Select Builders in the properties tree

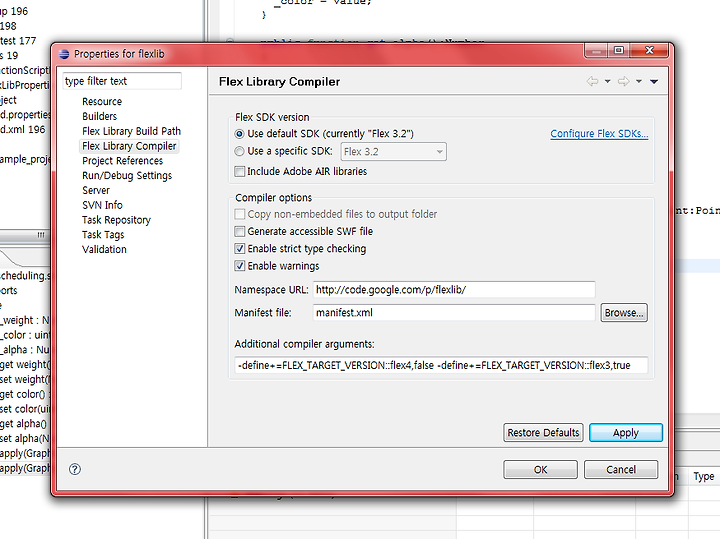coord(100,116)
